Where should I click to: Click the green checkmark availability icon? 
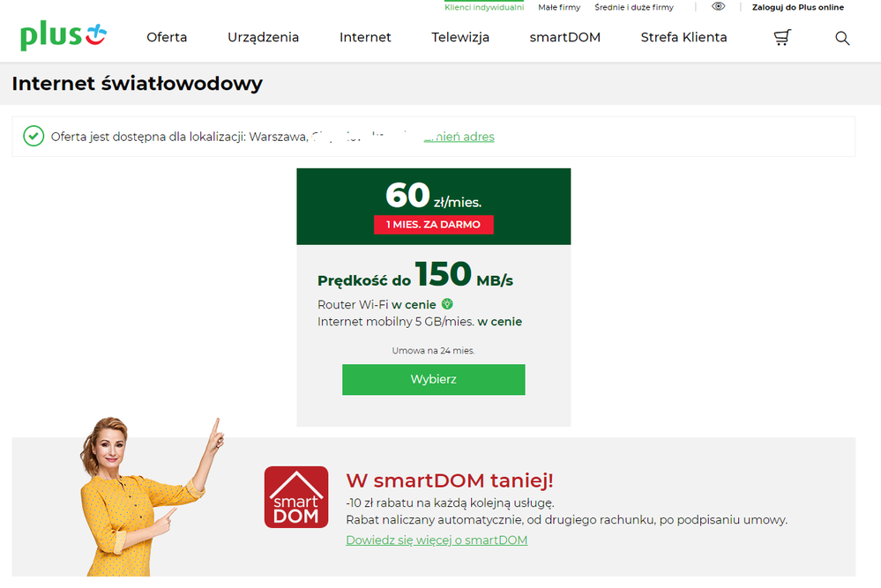(34, 136)
